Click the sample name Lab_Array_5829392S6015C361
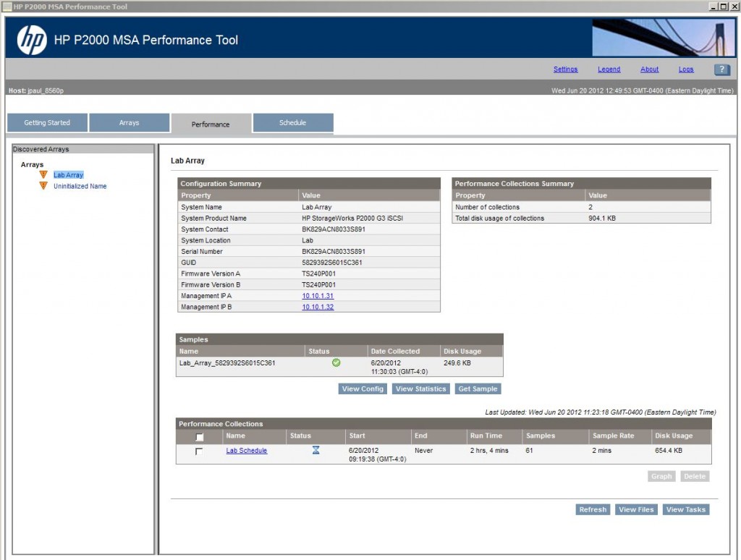The height and width of the screenshot is (560, 741). pyautogui.click(x=227, y=363)
